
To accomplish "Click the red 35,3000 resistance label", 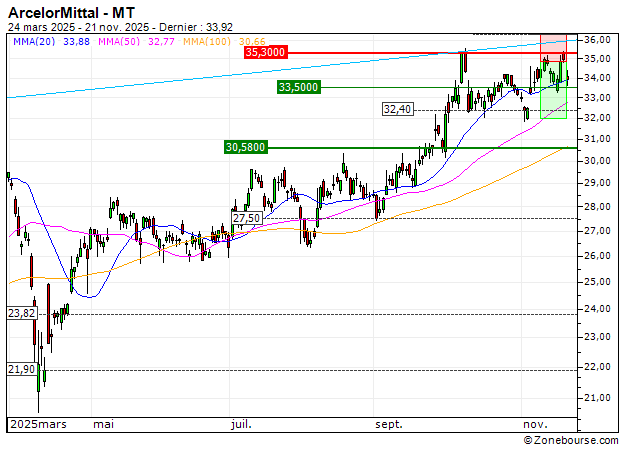I will [265, 51].
